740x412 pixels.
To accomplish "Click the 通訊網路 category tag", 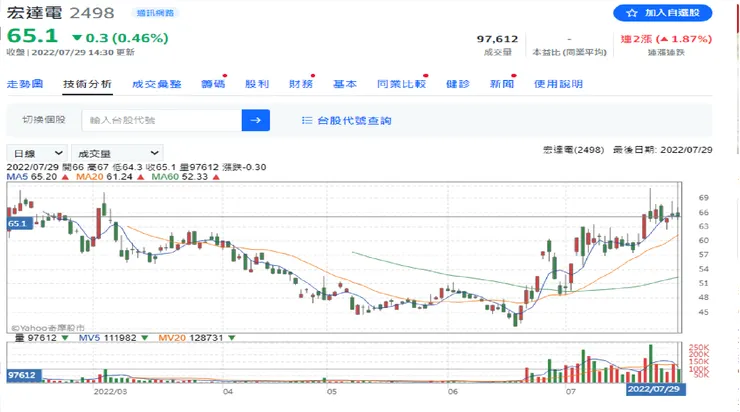I will tap(155, 13).
